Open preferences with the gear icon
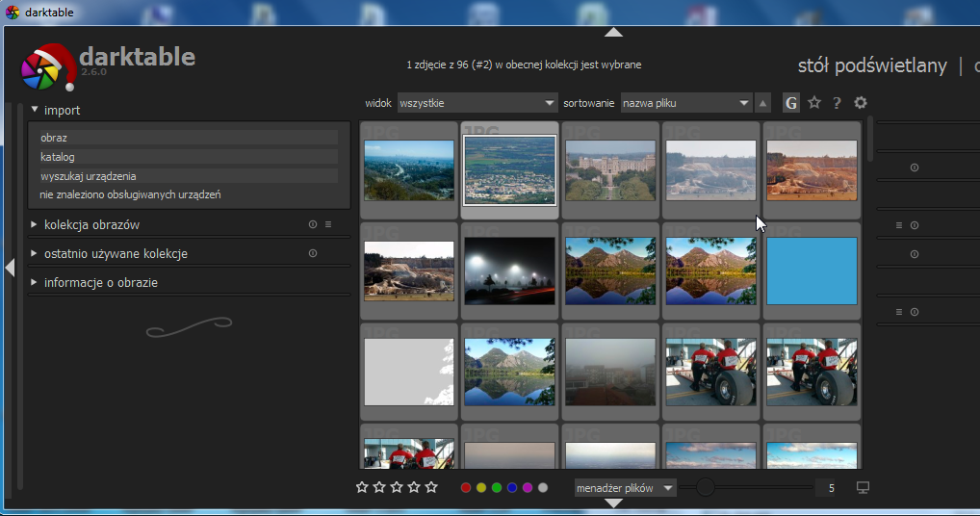The image size is (980, 516). click(x=861, y=103)
